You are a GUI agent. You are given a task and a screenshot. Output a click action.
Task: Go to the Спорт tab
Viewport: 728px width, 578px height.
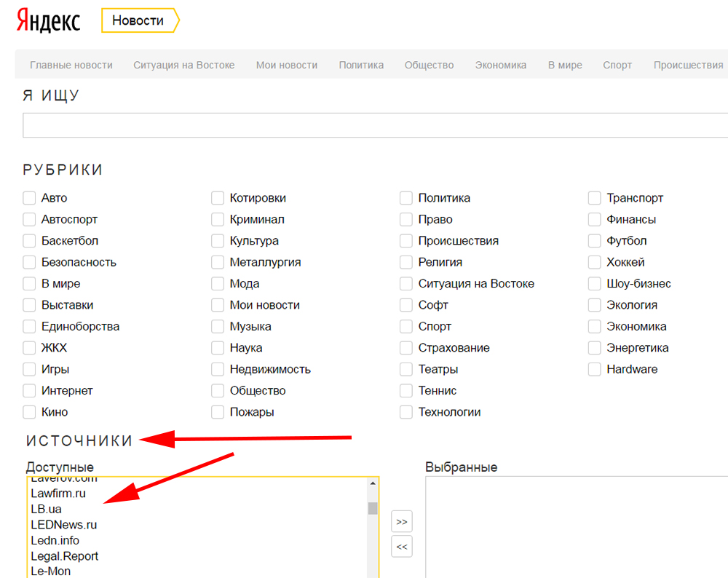(617, 65)
